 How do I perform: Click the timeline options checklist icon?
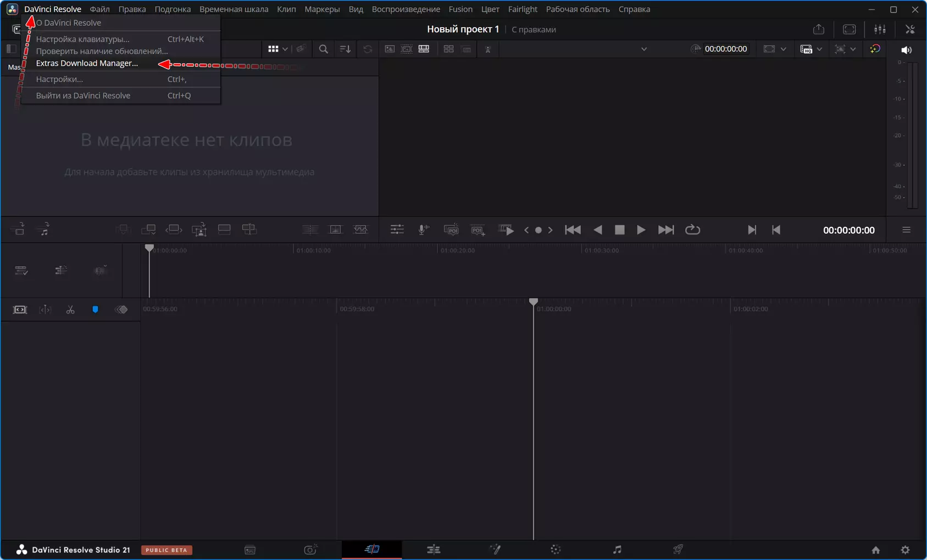pos(21,270)
